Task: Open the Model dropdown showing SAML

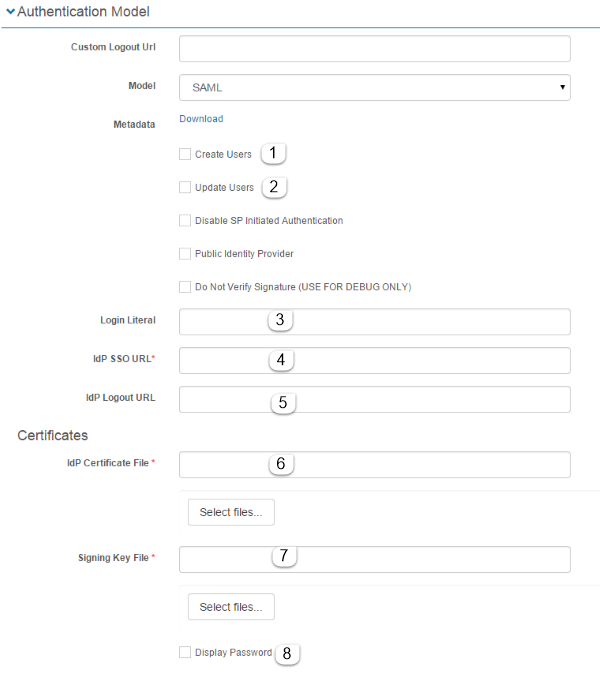Action: [374, 87]
